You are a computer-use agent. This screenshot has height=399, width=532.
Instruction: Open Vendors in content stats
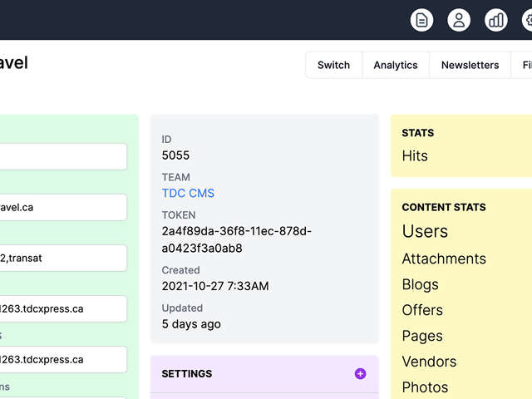[429, 362]
